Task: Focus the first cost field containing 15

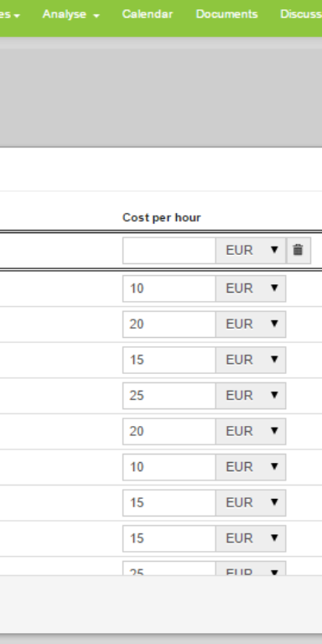Action: pos(169,361)
